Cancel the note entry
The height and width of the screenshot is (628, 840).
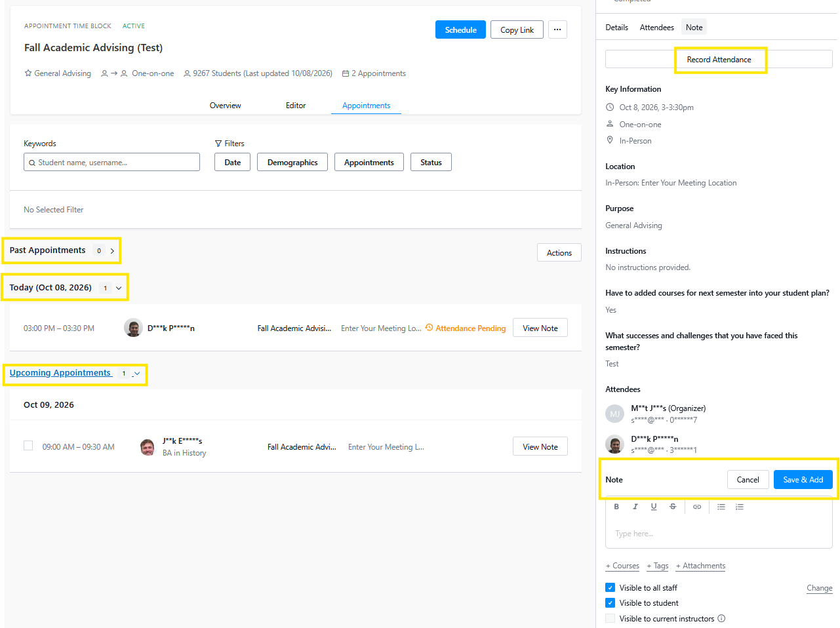(x=748, y=479)
